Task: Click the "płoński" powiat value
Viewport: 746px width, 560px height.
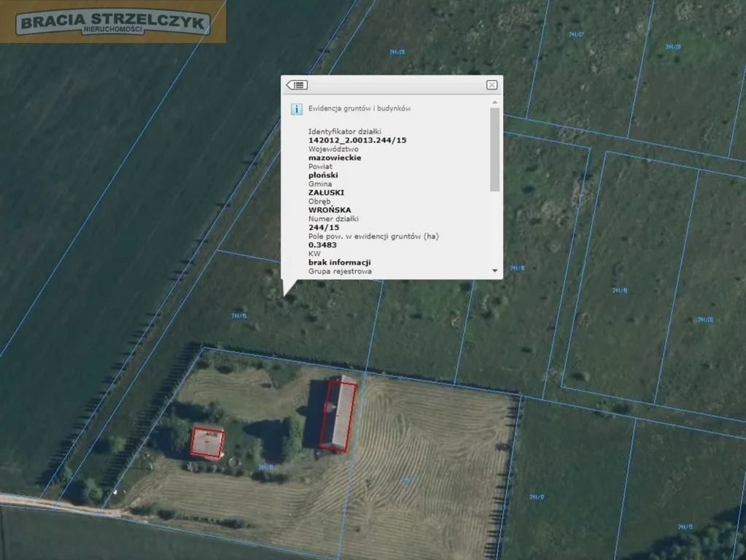Action: pyautogui.click(x=323, y=175)
